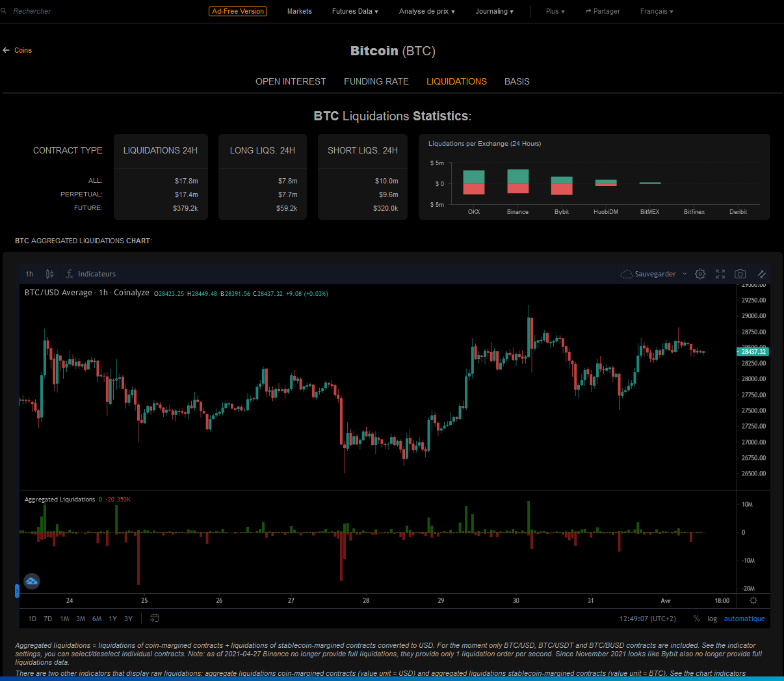Screen dimensions: 784x681
Task: Click the Sauvegarder button
Action: point(655,274)
